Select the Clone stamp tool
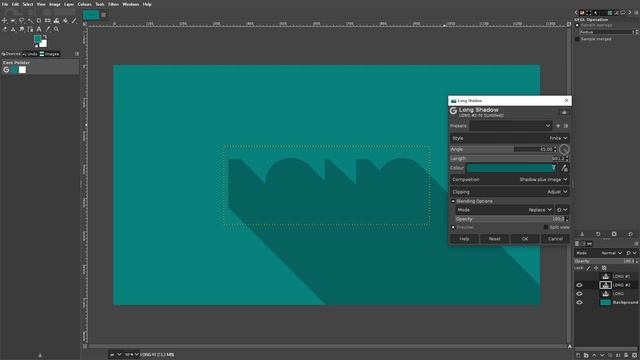This screenshot has height=360, width=640. point(13,29)
